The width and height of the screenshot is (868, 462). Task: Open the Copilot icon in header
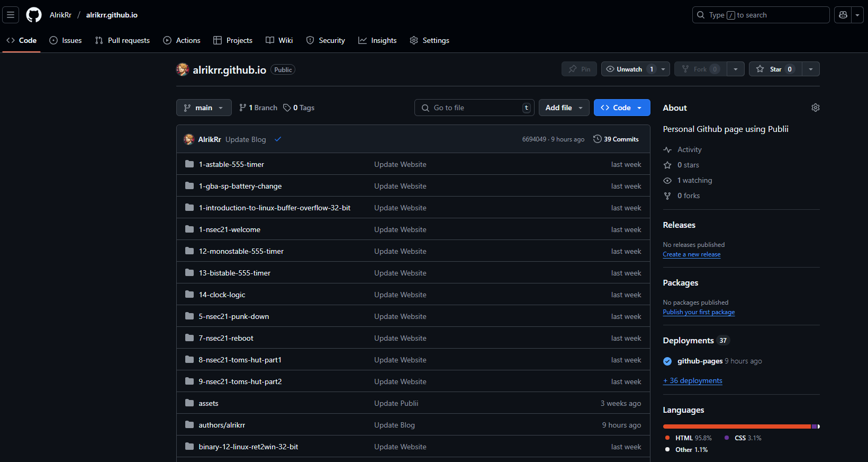pyautogui.click(x=843, y=15)
